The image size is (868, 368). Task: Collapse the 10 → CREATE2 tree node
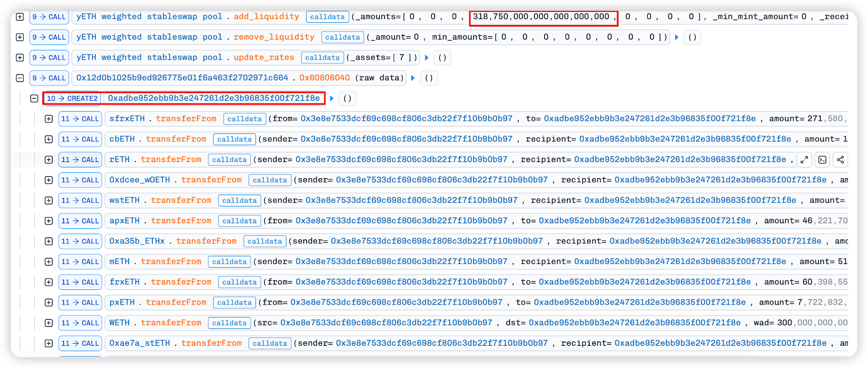[x=34, y=99]
